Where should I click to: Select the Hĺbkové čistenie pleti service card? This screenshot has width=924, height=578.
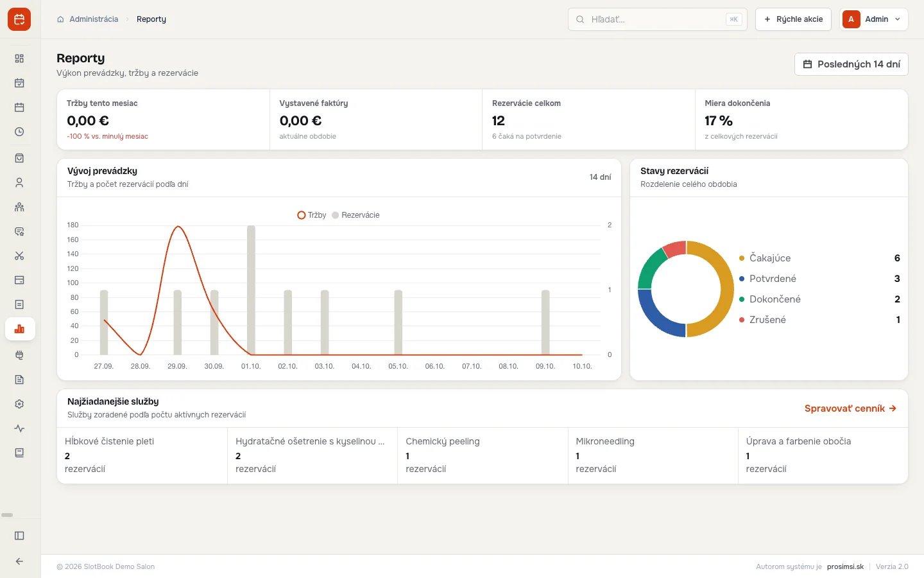pyautogui.click(x=142, y=455)
